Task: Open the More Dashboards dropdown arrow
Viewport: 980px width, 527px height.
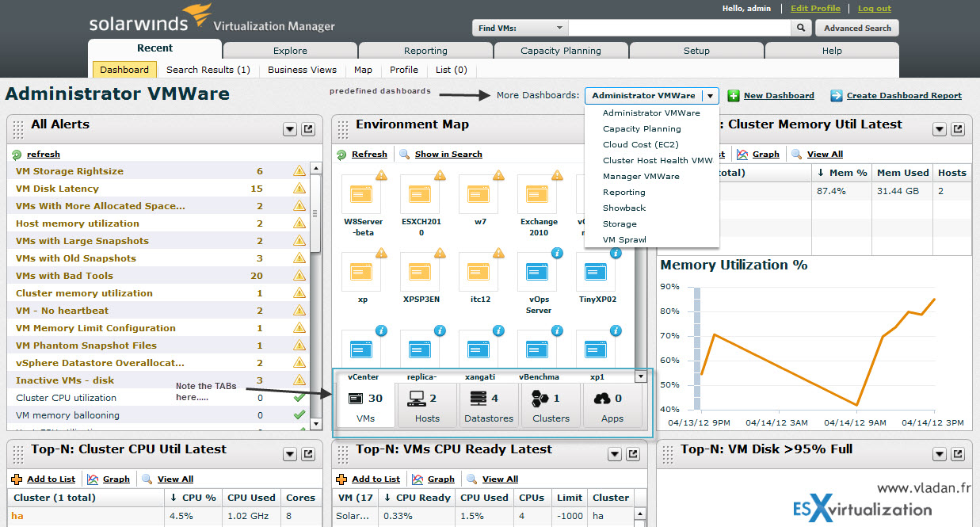Action: pyautogui.click(x=711, y=96)
